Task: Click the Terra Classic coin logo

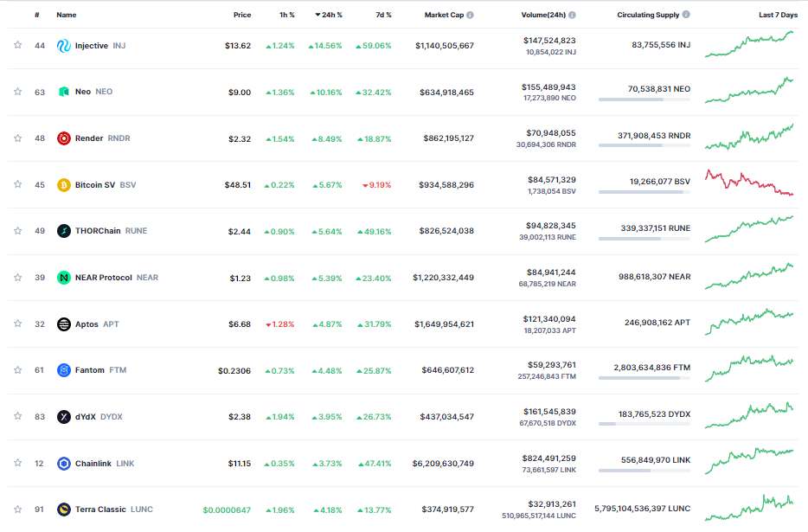Action: point(63,510)
